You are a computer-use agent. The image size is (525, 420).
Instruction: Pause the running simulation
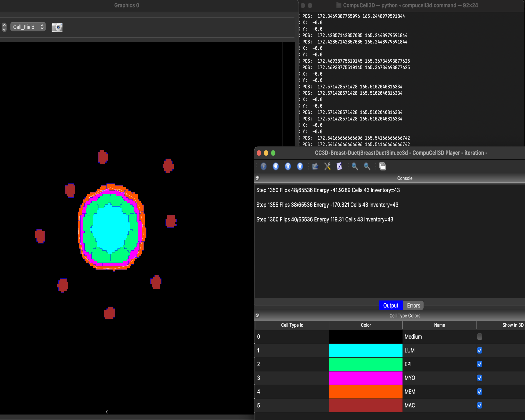coord(288,166)
